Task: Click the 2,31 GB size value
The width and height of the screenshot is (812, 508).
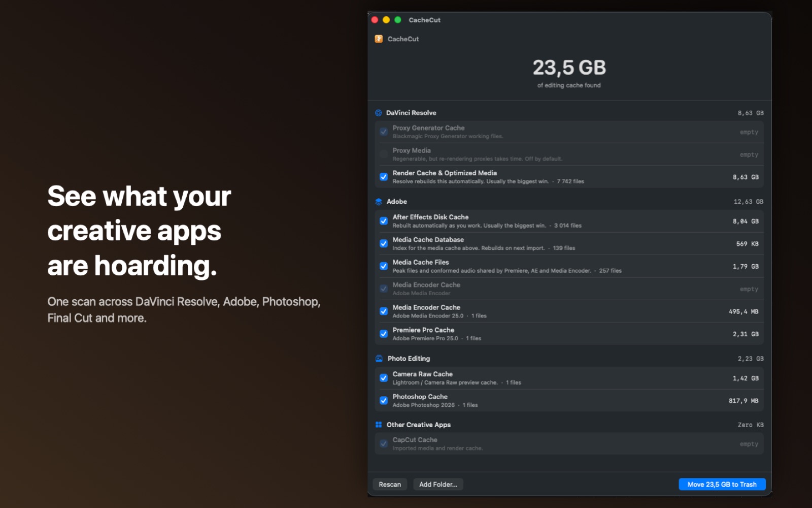Action: tap(746, 334)
